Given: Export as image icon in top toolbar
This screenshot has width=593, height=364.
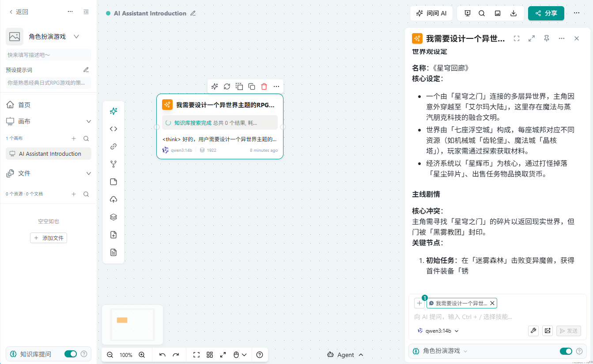Looking at the screenshot, I should click(x=498, y=13).
